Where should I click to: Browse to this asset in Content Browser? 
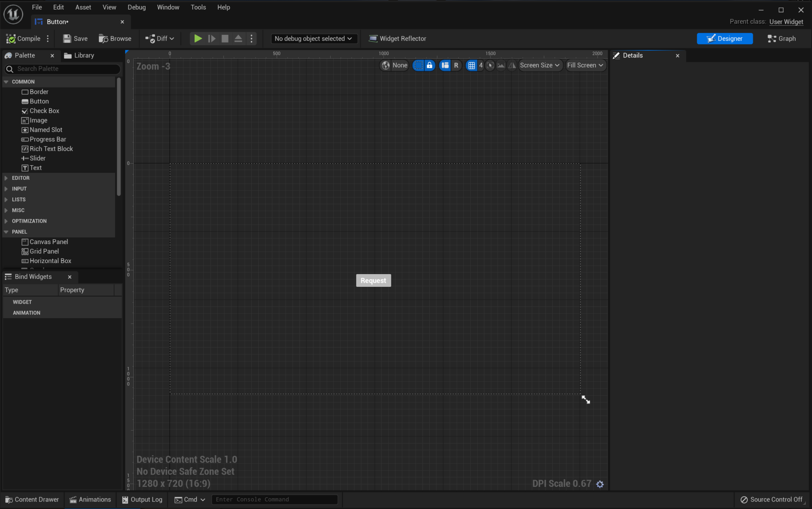[x=115, y=38]
